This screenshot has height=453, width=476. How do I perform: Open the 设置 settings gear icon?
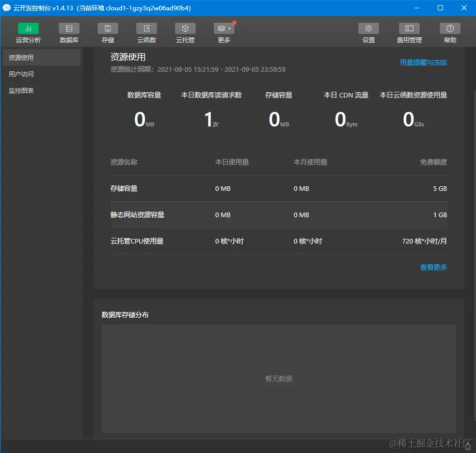(369, 28)
